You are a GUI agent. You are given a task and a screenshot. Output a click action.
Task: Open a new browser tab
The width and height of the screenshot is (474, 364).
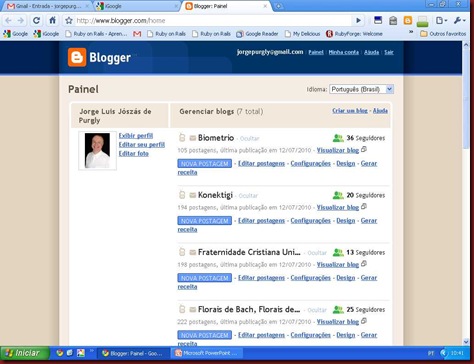278,6
